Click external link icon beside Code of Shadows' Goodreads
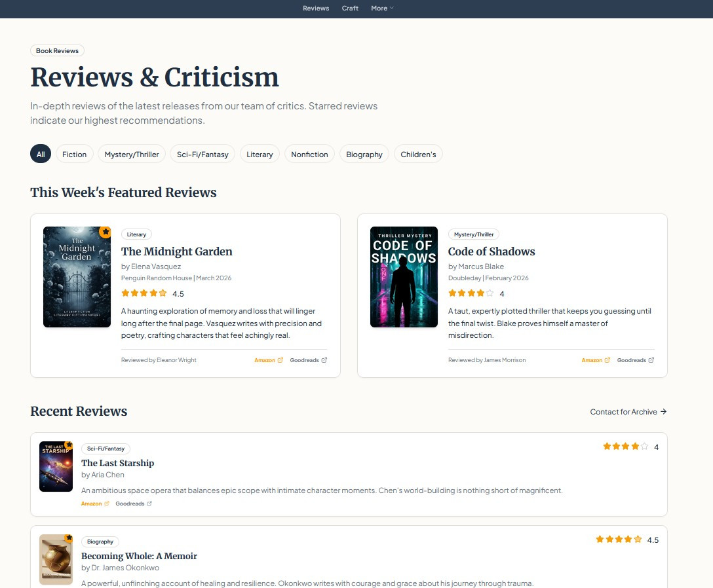This screenshot has width=713, height=588. click(x=651, y=360)
